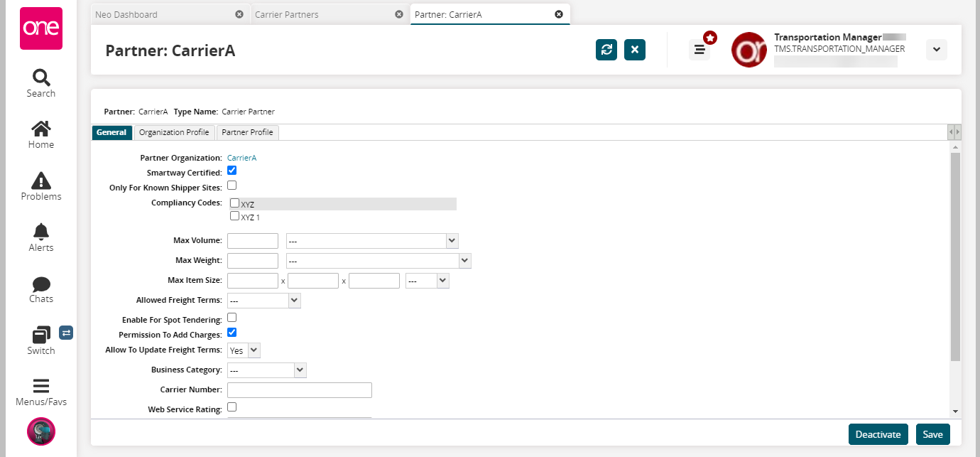Uncheck Permission To Add Charges

pyautogui.click(x=232, y=333)
